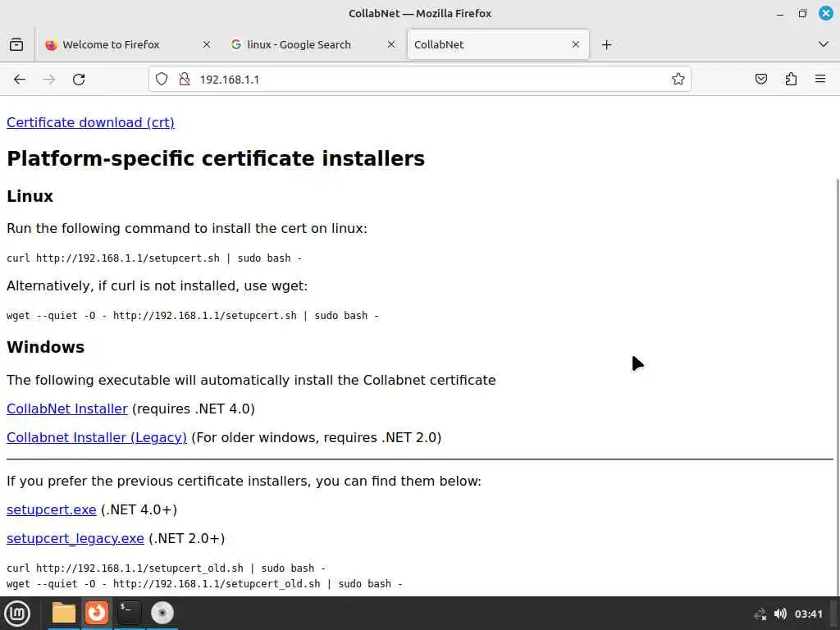Open the Certificate download (crt) link
Viewport: 840px width, 630px height.
[90, 123]
